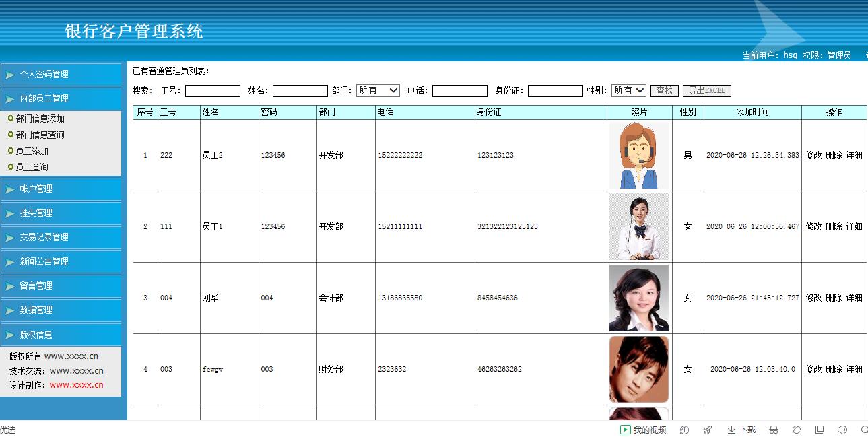
Task: Open the 性别 gender dropdown
Action: 629,90
